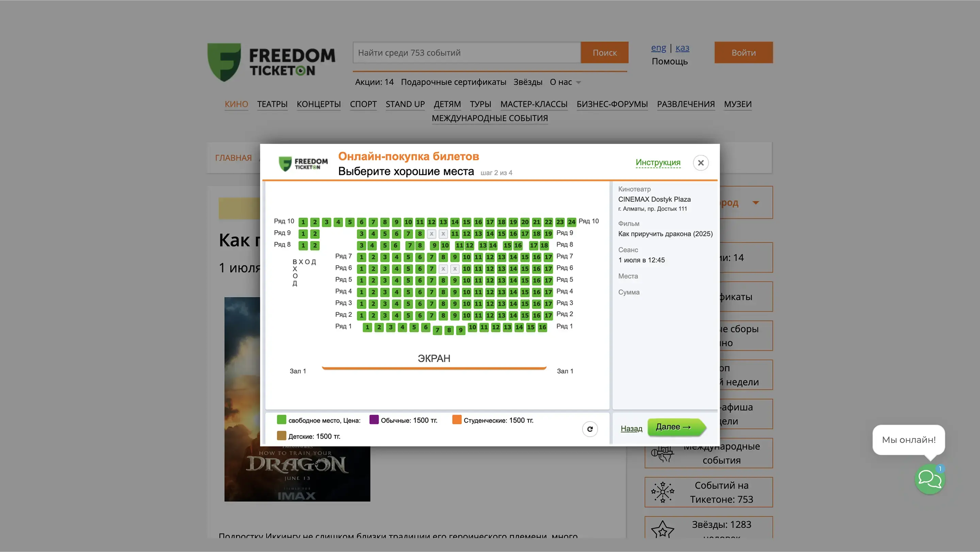Screen dimensions: 980x552
Task: Click the refresh seat map icon
Action: coord(590,429)
